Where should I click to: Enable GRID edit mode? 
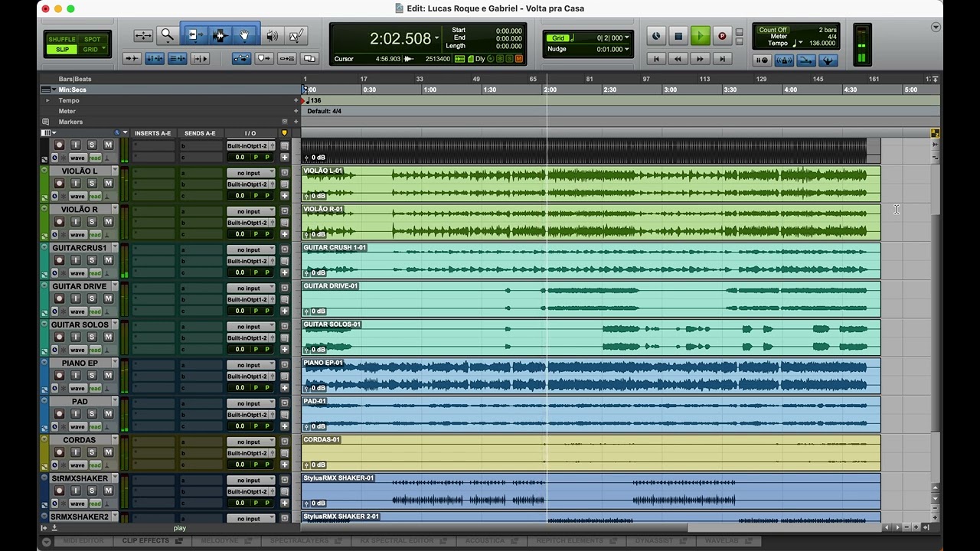pyautogui.click(x=92, y=49)
